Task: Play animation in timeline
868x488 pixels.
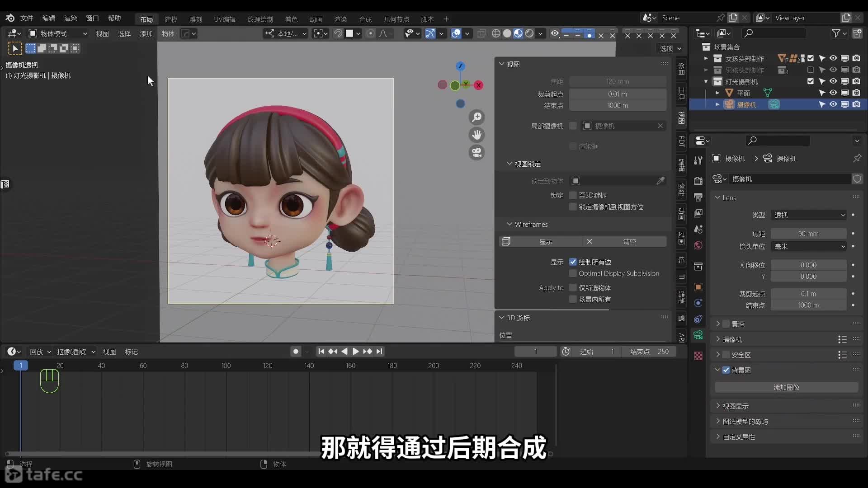Action: pyautogui.click(x=355, y=352)
